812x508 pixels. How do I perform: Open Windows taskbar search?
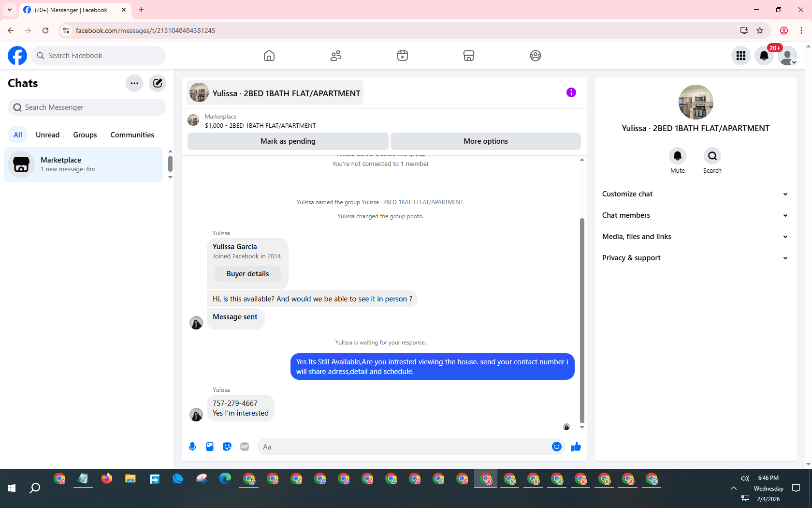(x=35, y=489)
